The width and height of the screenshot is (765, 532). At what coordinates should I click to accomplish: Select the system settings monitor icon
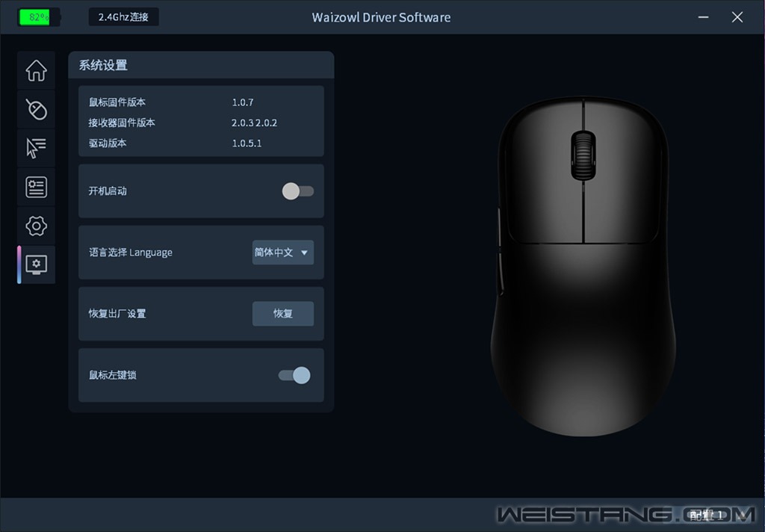pos(36,265)
